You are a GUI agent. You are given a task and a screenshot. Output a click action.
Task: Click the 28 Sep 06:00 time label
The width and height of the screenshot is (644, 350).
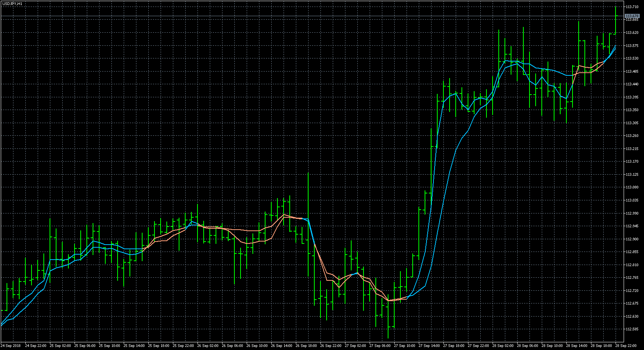pos(528,346)
